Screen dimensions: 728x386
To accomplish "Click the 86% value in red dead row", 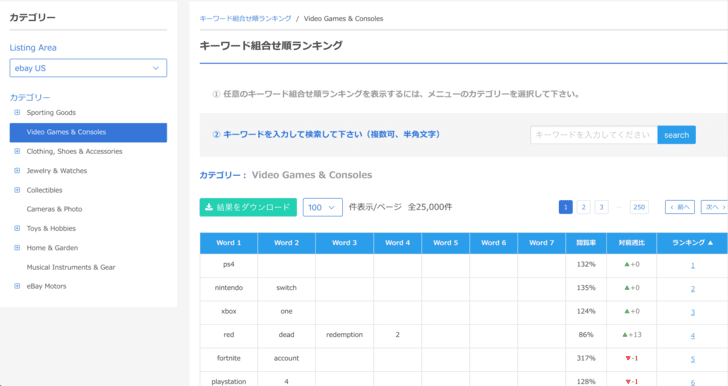I will [586, 334].
